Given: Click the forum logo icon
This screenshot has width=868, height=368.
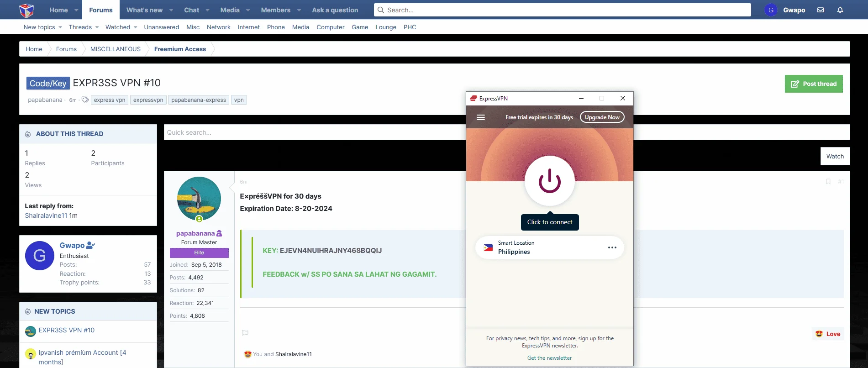Looking at the screenshot, I should 26,10.
